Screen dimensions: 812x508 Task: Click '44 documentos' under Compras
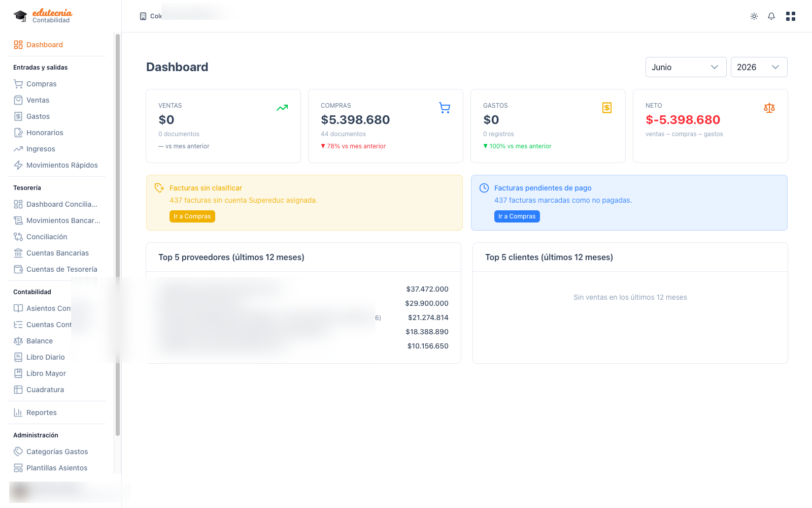click(x=343, y=134)
